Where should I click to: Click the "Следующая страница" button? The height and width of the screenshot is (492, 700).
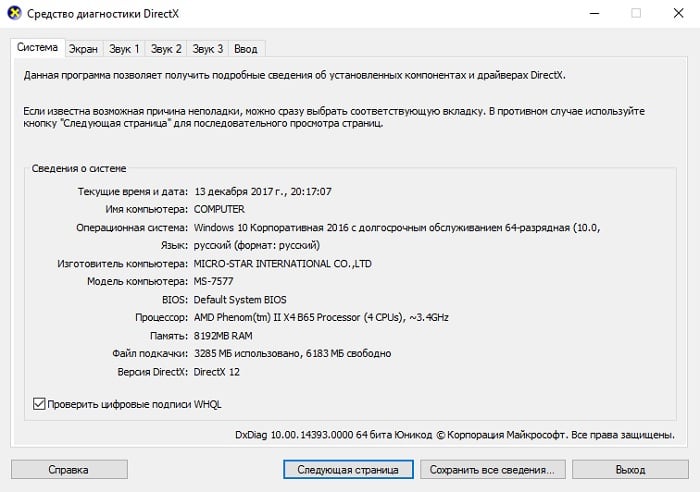click(x=347, y=469)
